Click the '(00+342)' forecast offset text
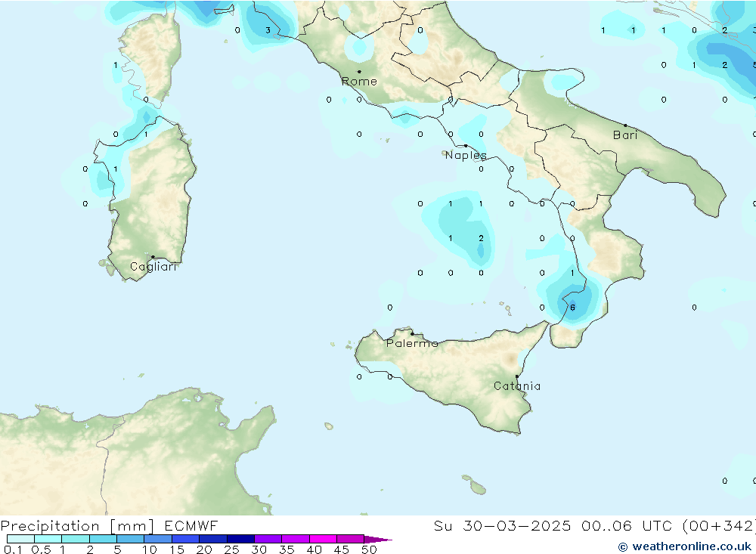The width and height of the screenshot is (756, 554). click(719, 525)
